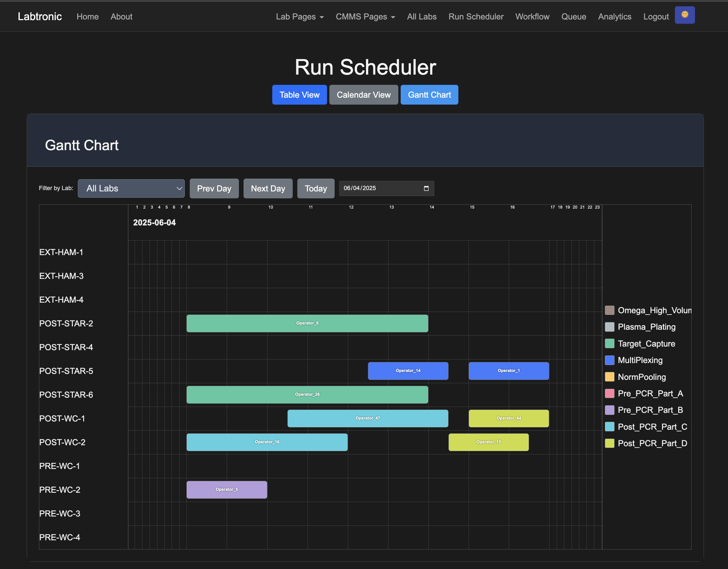
Task: Click the Pre_PCR_Part_B legend color swatch
Action: pyautogui.click(x=609, y=410)
